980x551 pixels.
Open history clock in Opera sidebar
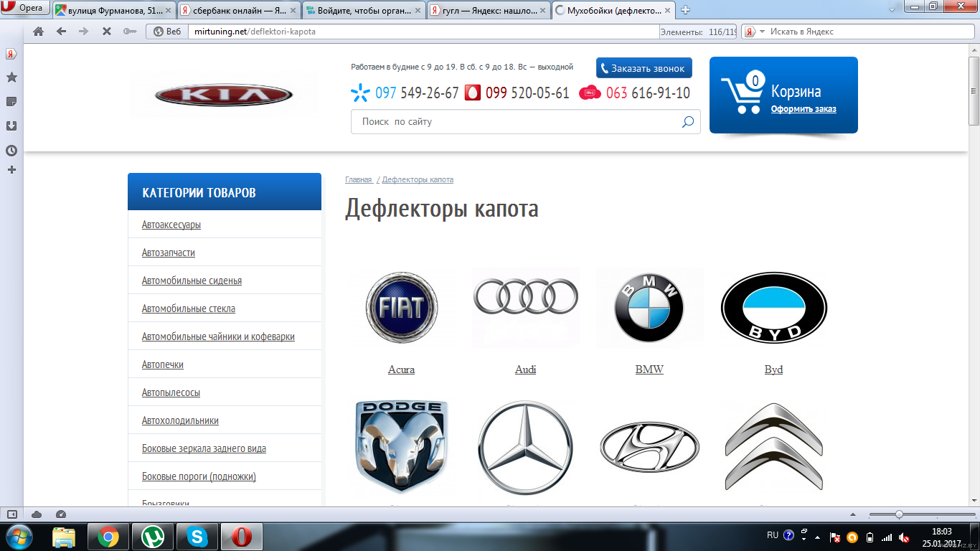(11, 151)
